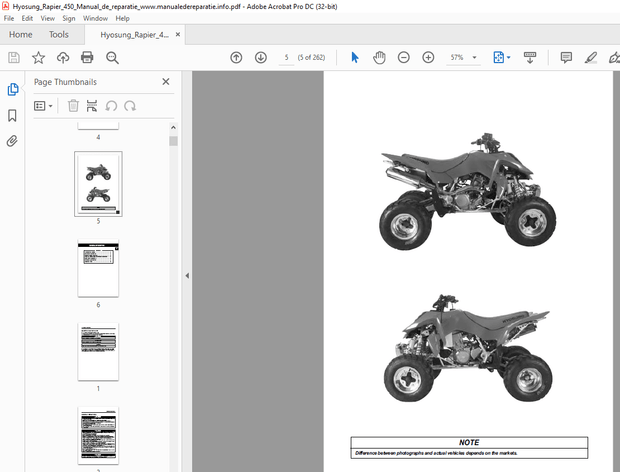This screenshot has height=472, width=620.
Task: Open the View menu
Action: 47,18
